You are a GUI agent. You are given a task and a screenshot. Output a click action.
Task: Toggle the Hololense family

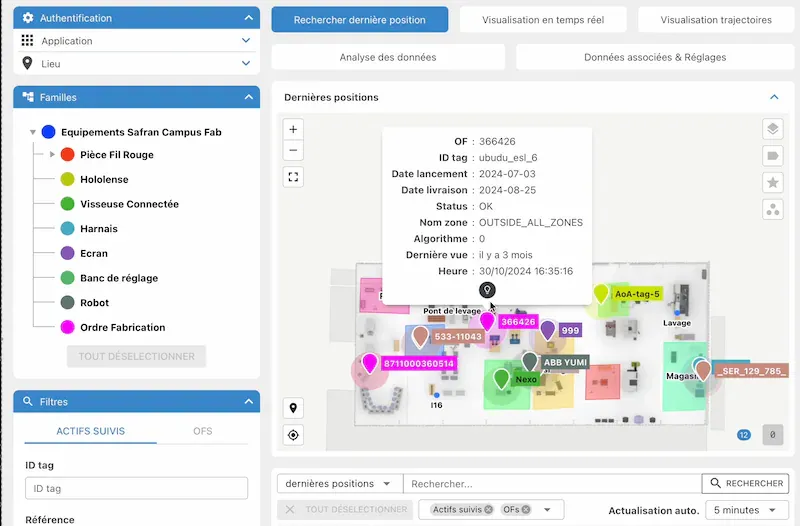[67, 179]
